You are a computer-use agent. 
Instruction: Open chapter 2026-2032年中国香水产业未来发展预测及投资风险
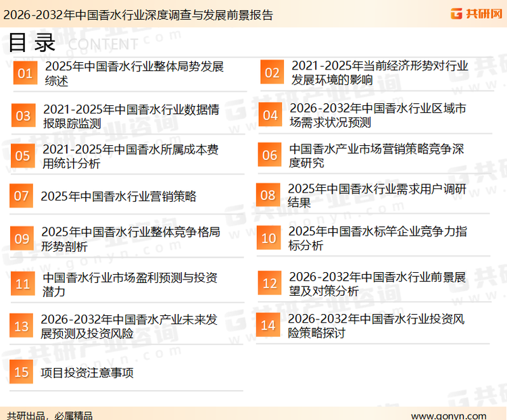[129, 326]
